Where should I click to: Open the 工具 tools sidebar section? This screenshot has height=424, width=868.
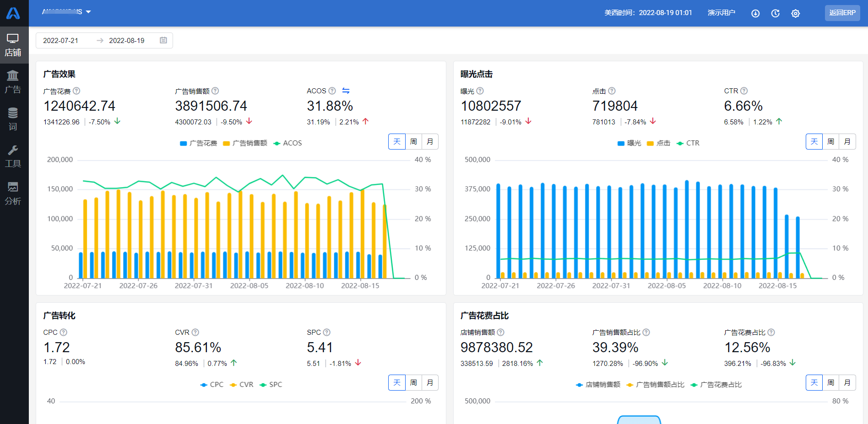(x=13, y=156)
